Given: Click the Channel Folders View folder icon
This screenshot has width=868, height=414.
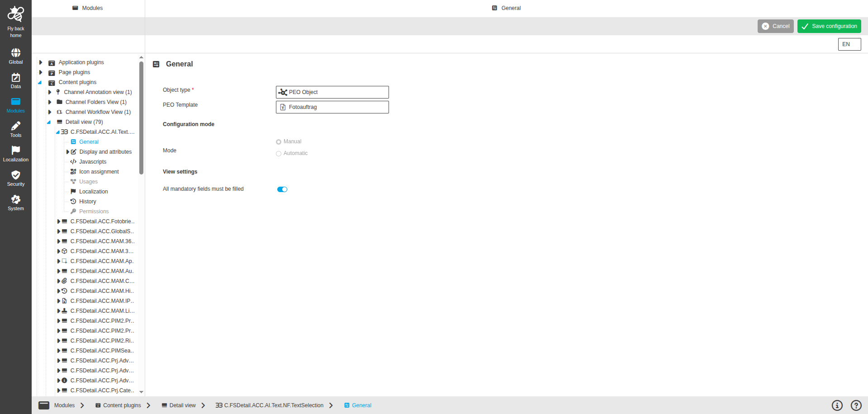Looking at the screenshot, I should (59, 102).
